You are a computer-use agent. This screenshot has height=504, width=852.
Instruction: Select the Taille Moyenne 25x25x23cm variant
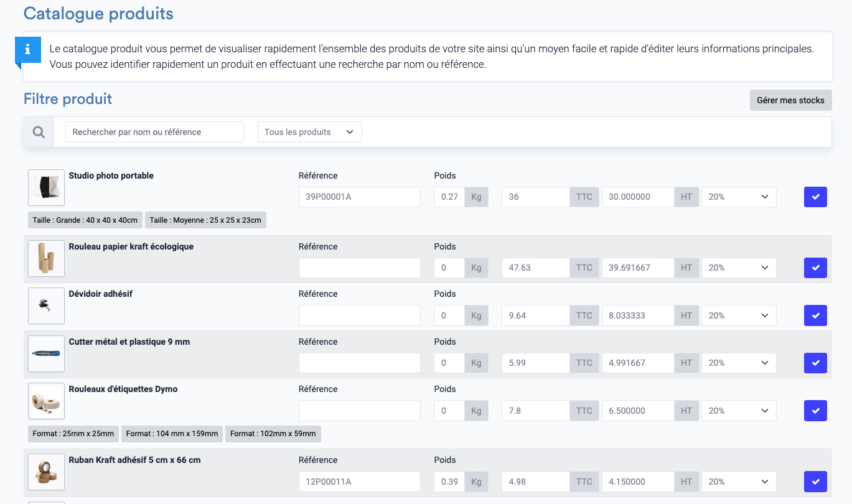tap(205, 220)
